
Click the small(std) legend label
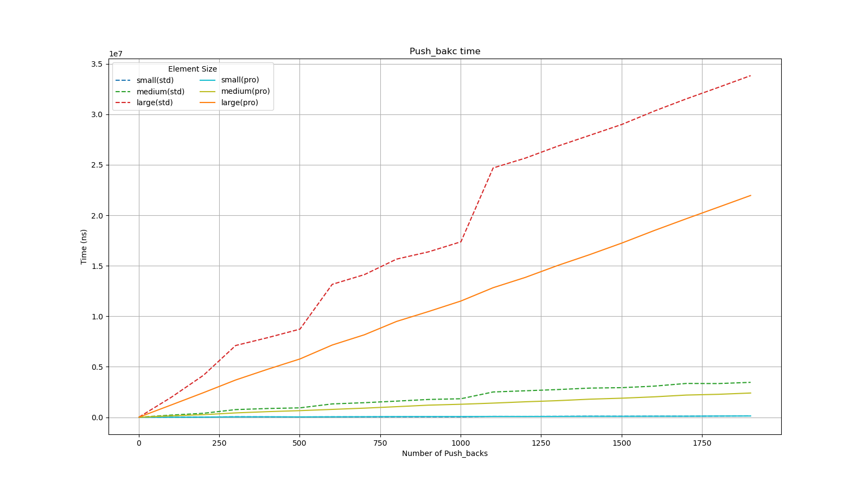coord(155,80)
